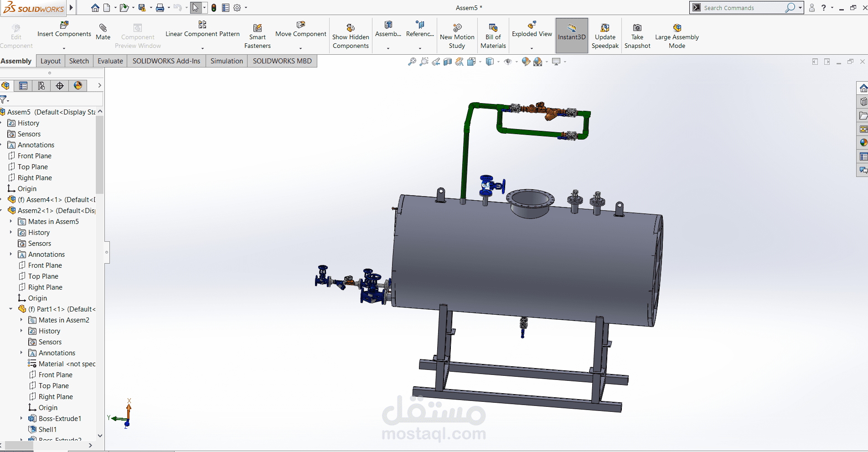Open SOLIDWORKS MBD tab
This screenshot has height=452, width=868.
tap(282, 61)
